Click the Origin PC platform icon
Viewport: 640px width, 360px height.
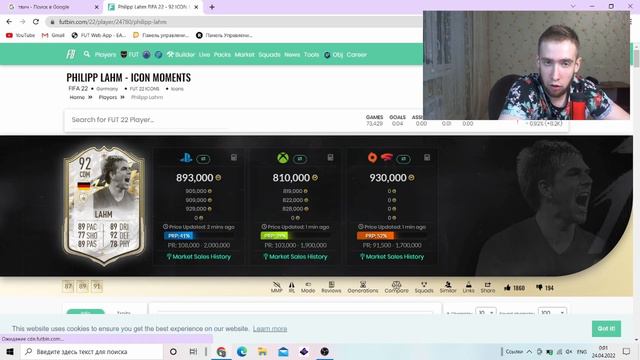[372, 157]
